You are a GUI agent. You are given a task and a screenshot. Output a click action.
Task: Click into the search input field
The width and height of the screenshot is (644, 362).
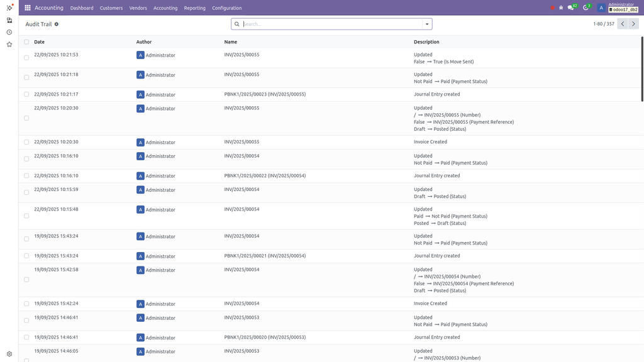330,24
